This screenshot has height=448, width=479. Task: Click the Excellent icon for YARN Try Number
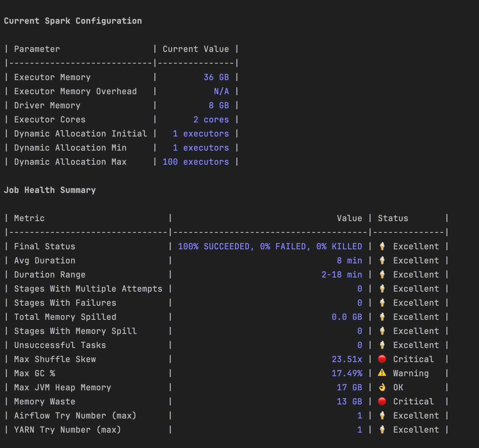[x=382, y=429]
